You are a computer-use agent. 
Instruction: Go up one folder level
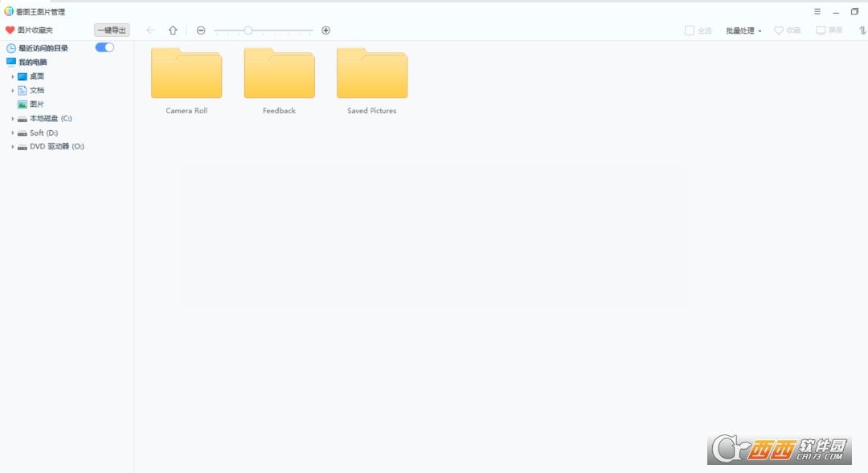pyautogui.click(x=173, y=31)
